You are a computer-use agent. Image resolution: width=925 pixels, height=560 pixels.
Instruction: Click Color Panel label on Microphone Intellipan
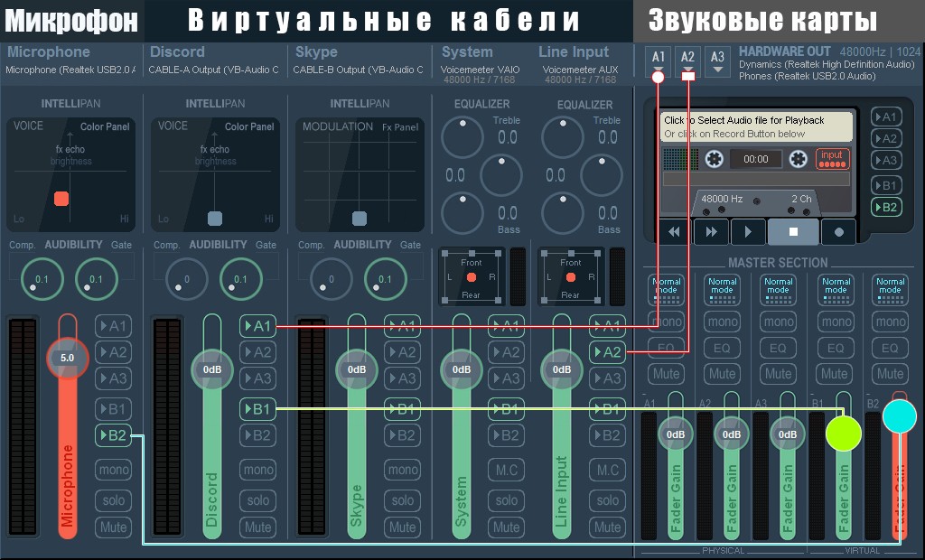(105, 126)
